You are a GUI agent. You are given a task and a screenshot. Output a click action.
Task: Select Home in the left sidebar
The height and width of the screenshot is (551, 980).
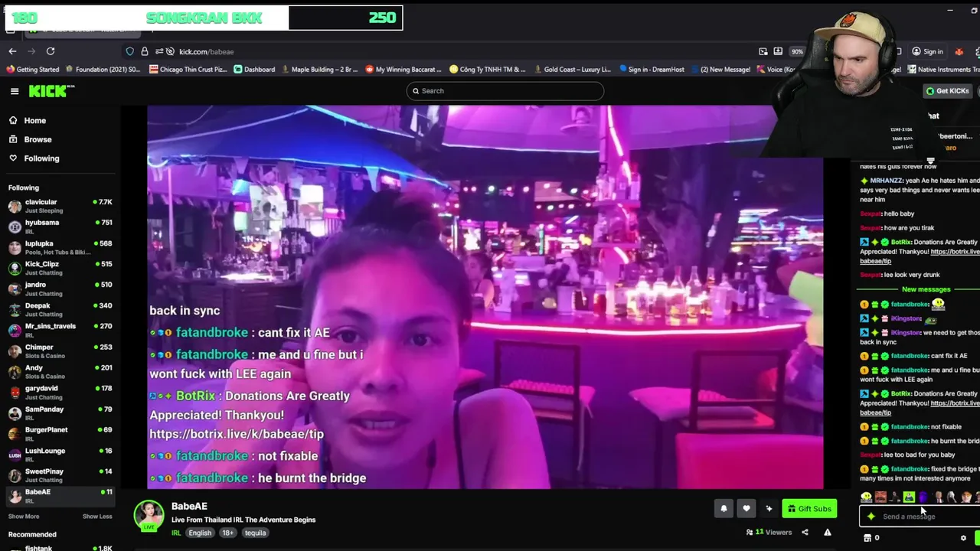pos(34,120)
